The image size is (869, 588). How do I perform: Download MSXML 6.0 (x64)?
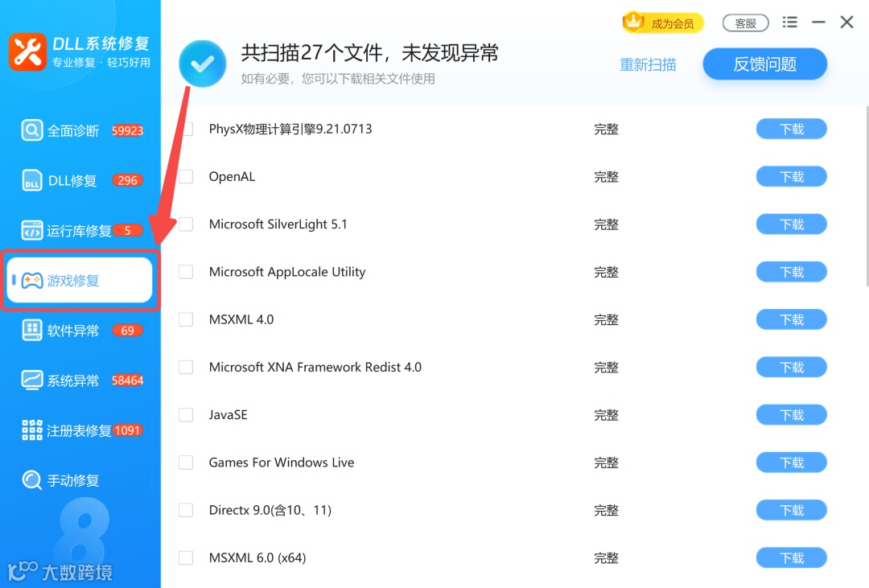792,558
